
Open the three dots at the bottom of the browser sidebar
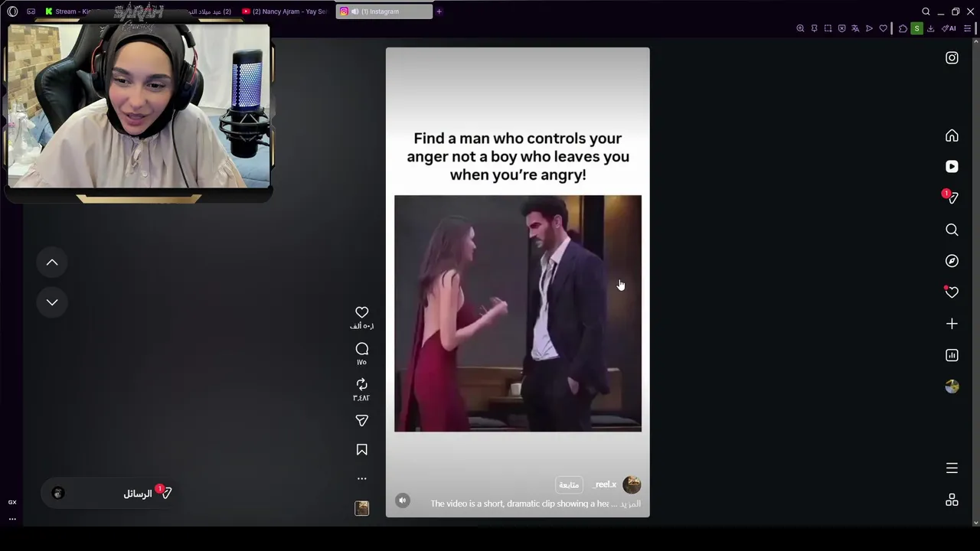coord(12,519)
